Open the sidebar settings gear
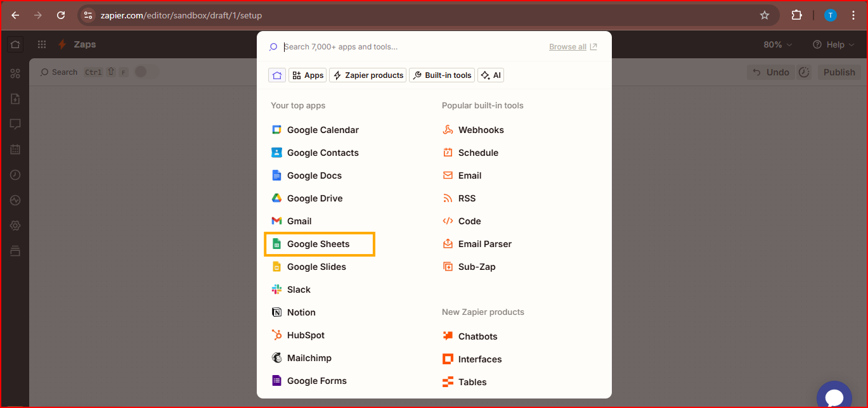Screen dimensions: 868x408 [x=15, y=226]
